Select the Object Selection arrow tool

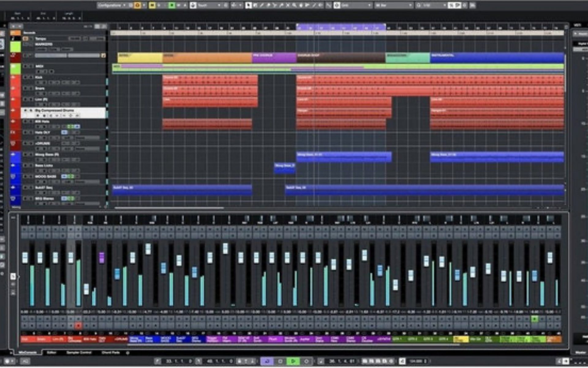[249, 4]
